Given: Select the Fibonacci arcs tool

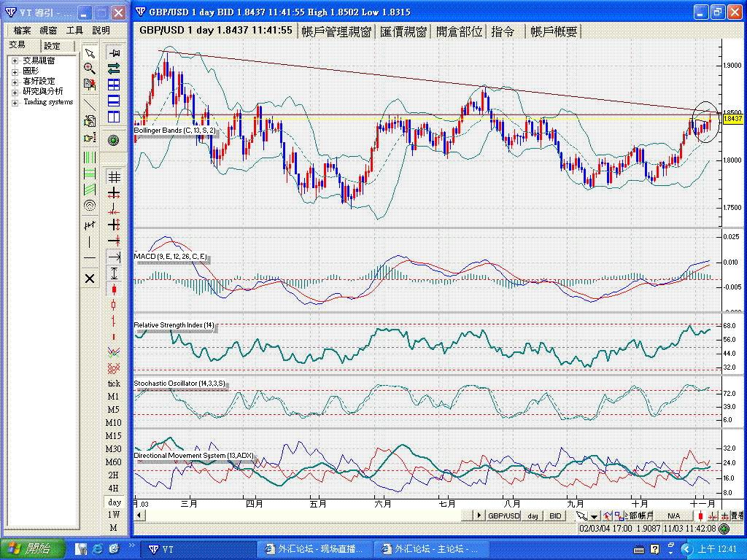Looking at the screenshot, I should click(90, 205).
